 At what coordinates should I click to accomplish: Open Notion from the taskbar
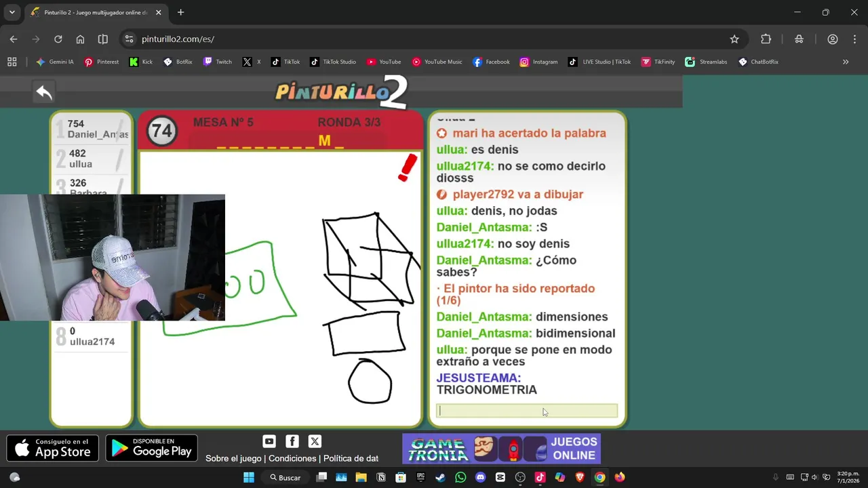coord(381,477)
